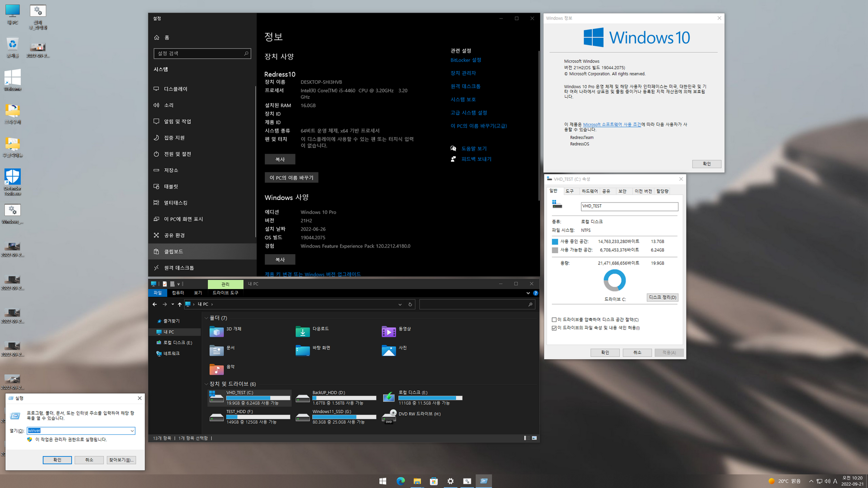Viewport: 868px width, 488px height.
Task: Select the Windows11_SSD (G:) drive icon
Action: coord(303,416)
